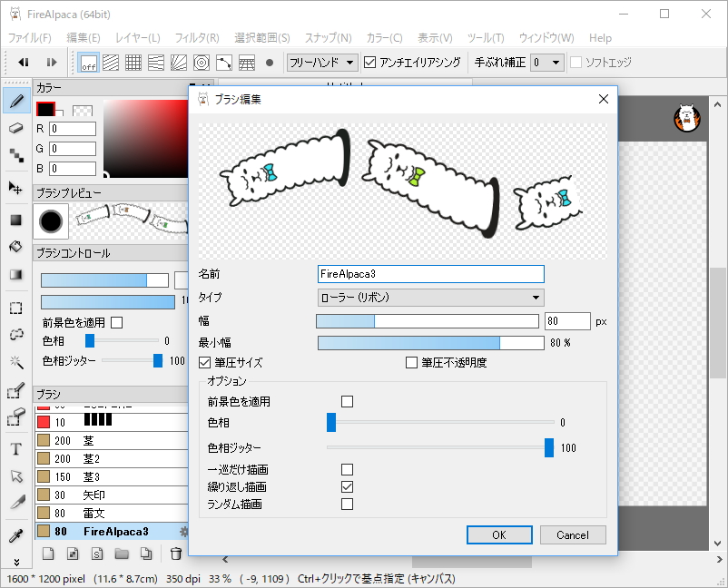Viewport: 728px width, 588px height.
Task: Enable ランダム描画 checkbox
Action: [347, 504]
